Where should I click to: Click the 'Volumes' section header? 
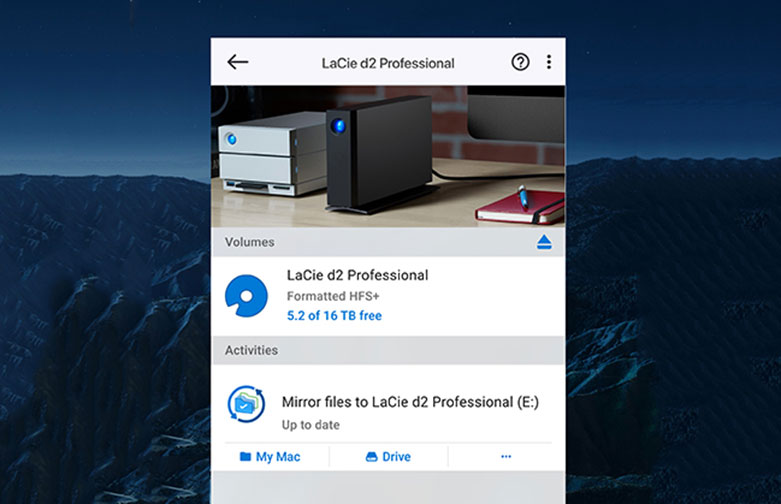pos(250,242)
